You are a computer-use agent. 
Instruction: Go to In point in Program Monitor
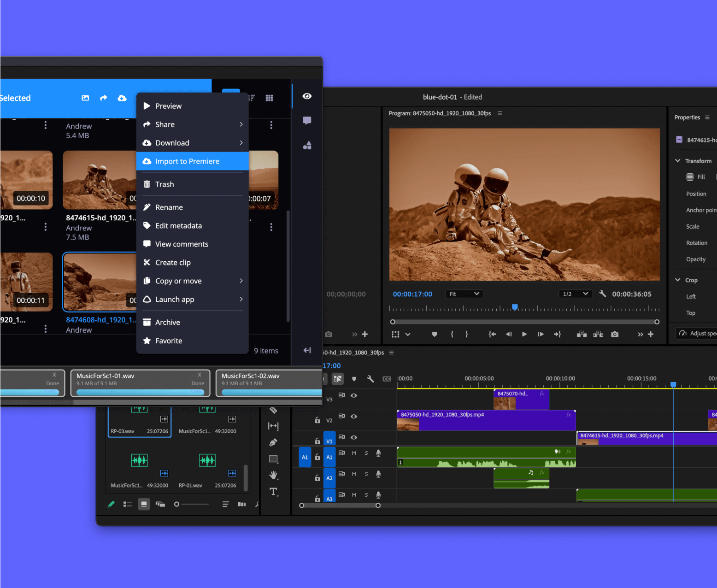coord(493,334)
